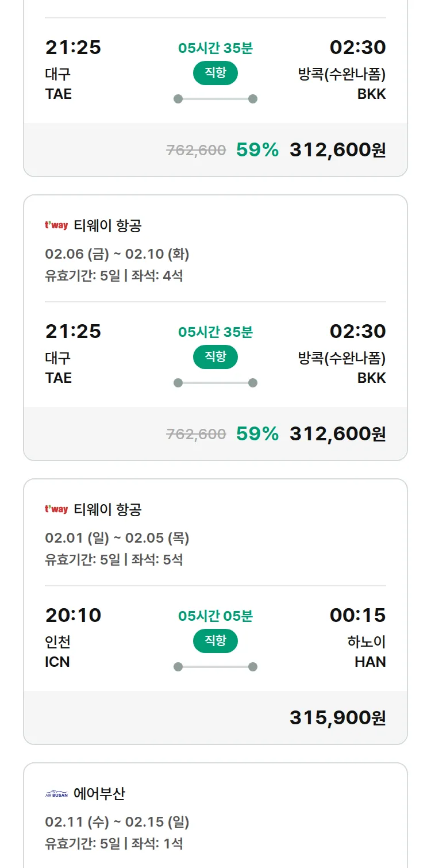The image size is (431, 868).
Task: Click the t'way logo on the 02.06–02.10 card
Action: tap(56, 225)
